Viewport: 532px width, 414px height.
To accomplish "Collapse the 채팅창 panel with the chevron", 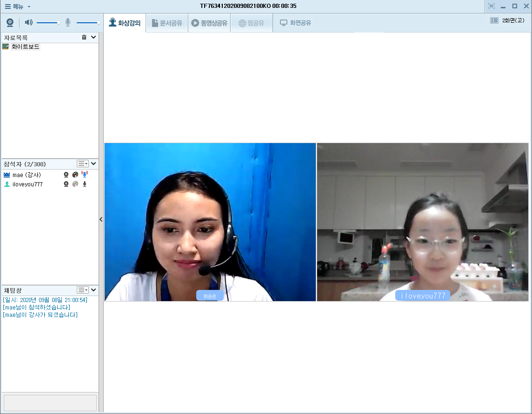I will click(x=93, y=290).
